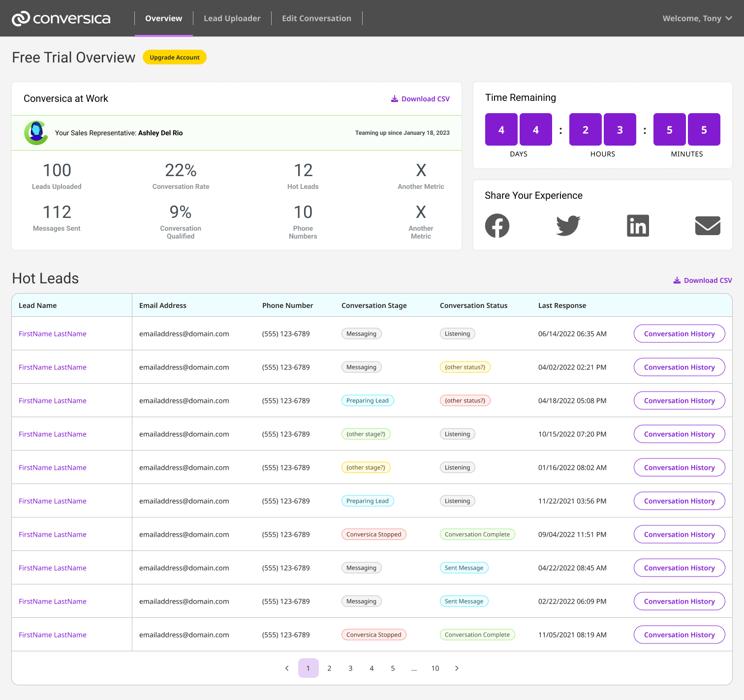The width and height of the screenshot is (744, 700).
Task: Click the Preparing Lead tag in 04/18/2022 row
Action: pyautogui.click(x=368, y=400)
